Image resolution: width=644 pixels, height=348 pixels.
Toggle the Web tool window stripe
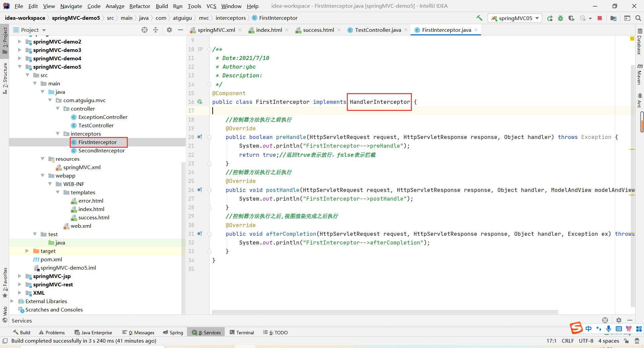pos(5,314)
